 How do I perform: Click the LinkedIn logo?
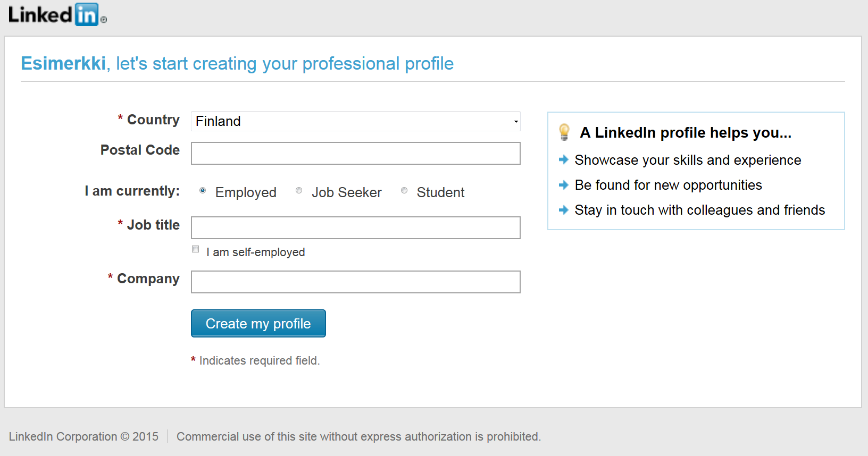tap(57, 14)
